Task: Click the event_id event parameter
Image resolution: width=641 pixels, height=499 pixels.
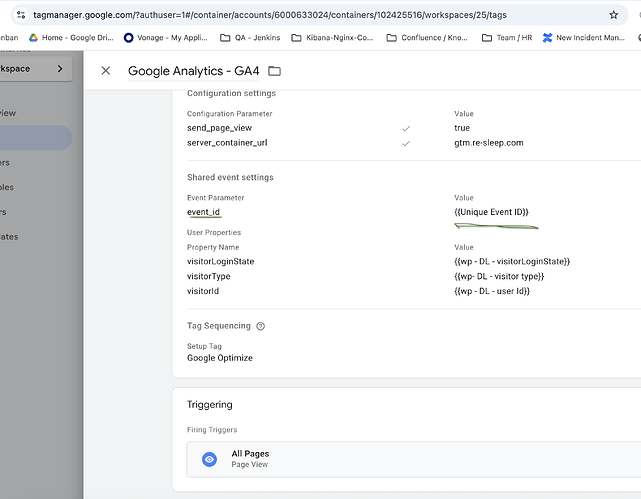Action: point(203,212)
